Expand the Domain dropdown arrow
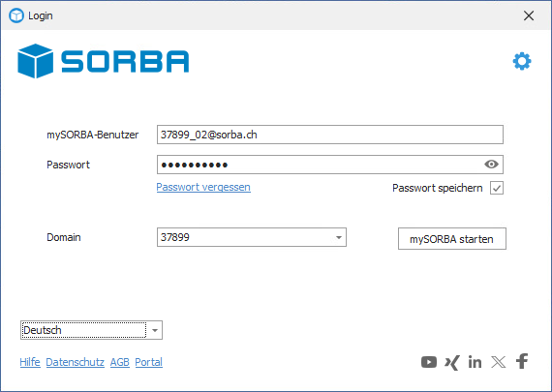The height and width of the screenshot is (392, 552). 339,237
